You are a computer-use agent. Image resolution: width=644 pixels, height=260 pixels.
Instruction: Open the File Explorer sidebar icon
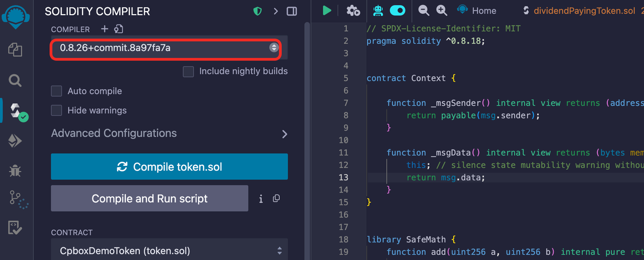pos(15,49)
